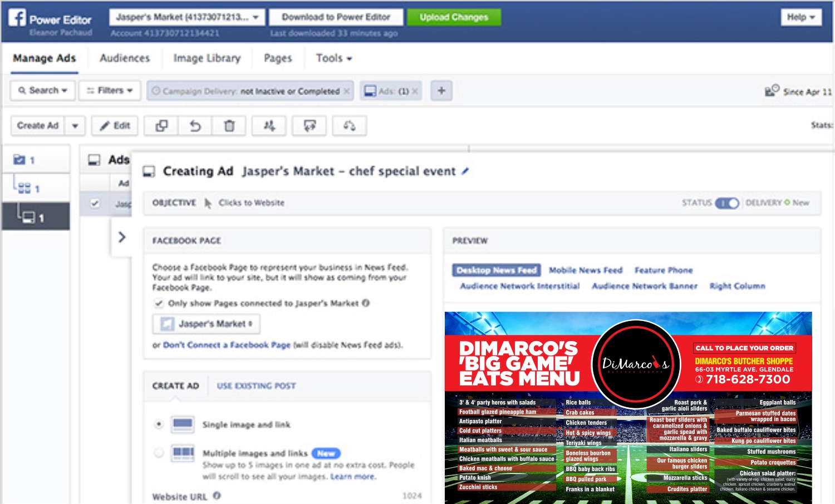Screen dimensions: 835x504
Task: Remove the Ads: (1) filter with its X
Action: [415, 91]
